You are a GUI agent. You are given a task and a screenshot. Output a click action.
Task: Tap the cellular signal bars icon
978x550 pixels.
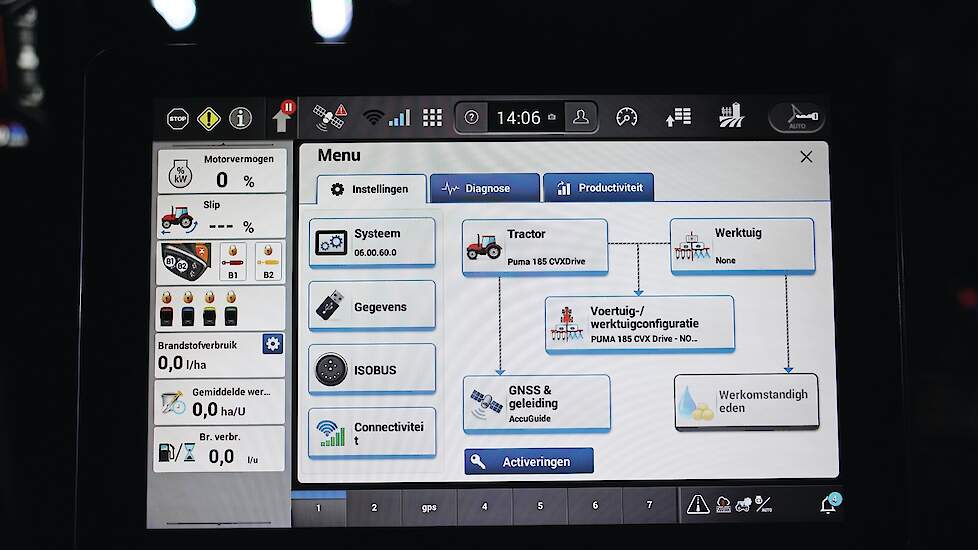(399, 117)
